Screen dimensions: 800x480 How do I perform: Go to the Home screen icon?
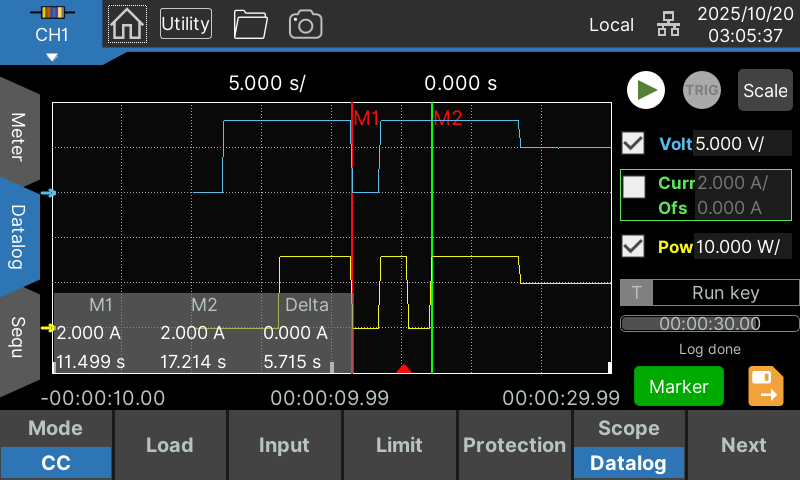click(x=127, y=24)
